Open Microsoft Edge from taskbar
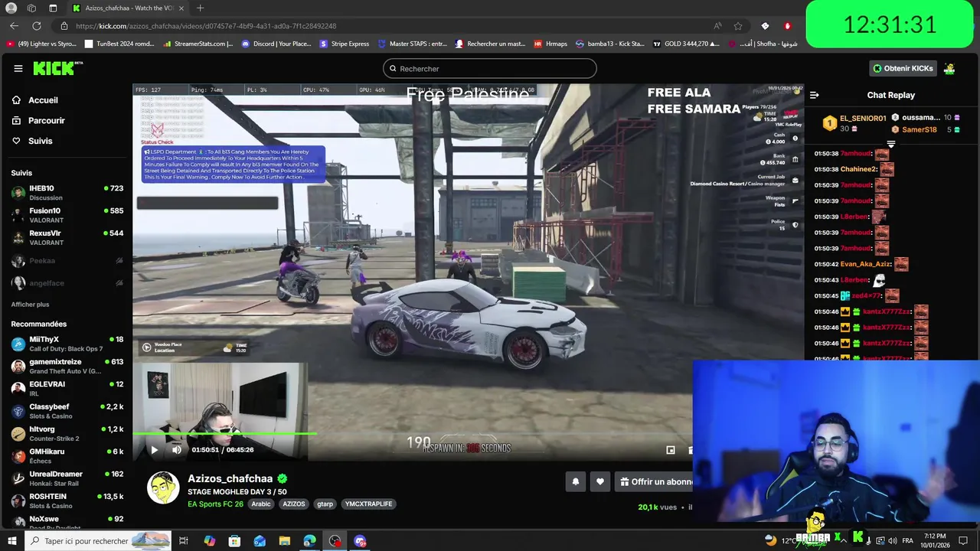Image resolution: width=980 pixels, height=551 pixels. click(x=309, y=541)
